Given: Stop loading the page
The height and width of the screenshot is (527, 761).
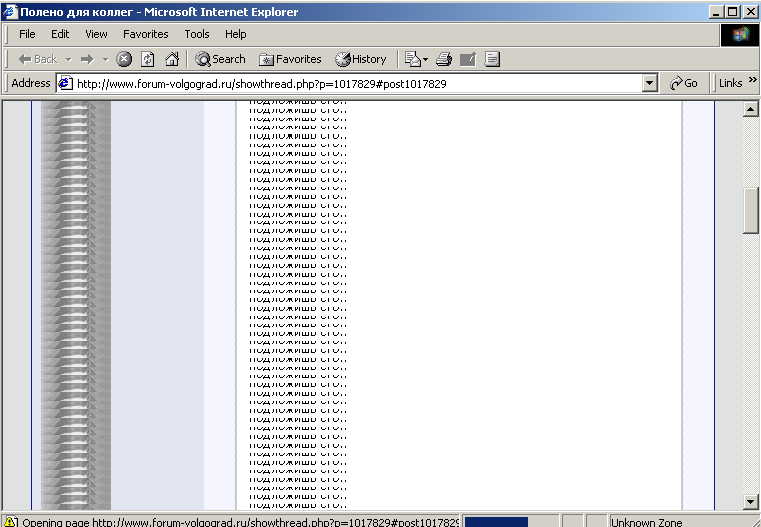Looking at the screenshot, I should pyautogui.click(x=124, y=59).
